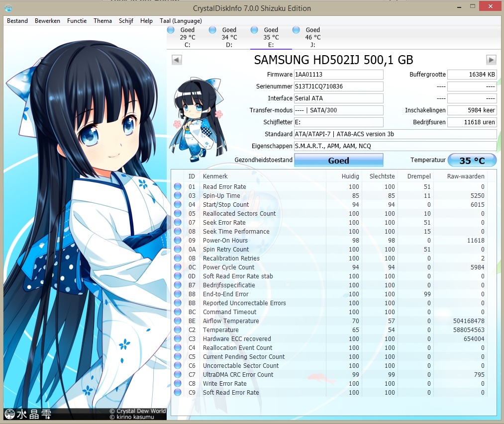Select the Soft Read Error Rate stab row
Image resolution: width=504 pixels, height=424 pixels.
coord(330,276)
